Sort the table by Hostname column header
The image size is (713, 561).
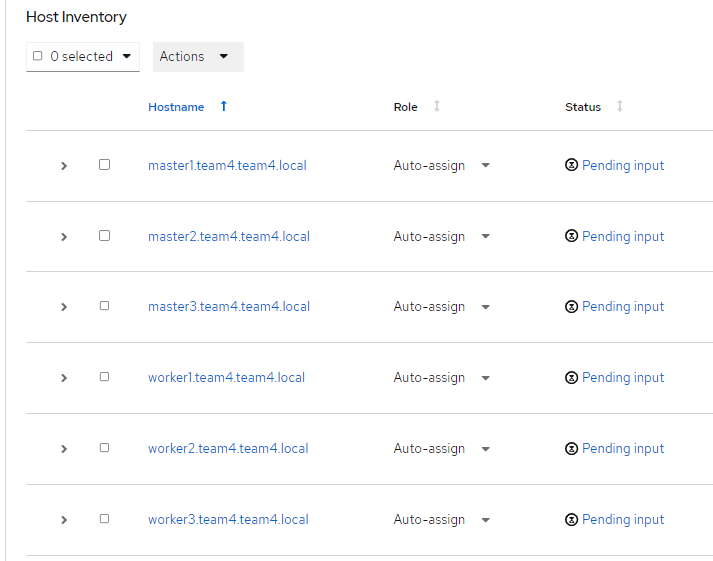point(176,107)
